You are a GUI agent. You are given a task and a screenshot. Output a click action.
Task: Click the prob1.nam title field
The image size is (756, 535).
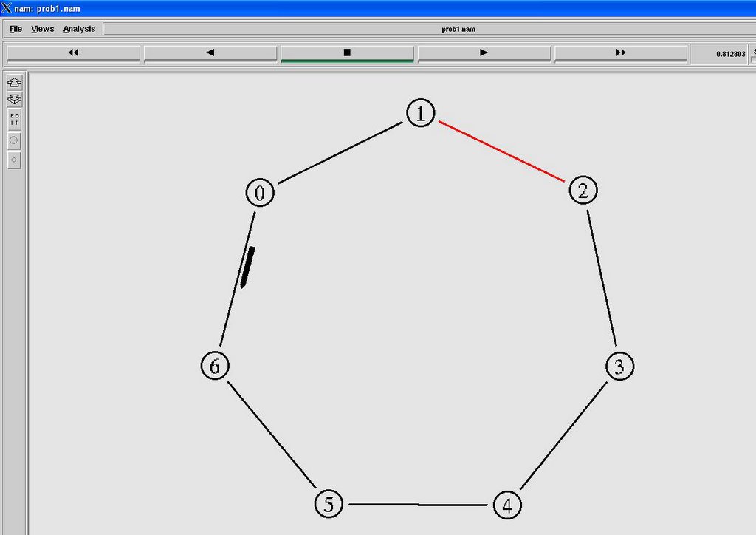click(x=450, y=30)
